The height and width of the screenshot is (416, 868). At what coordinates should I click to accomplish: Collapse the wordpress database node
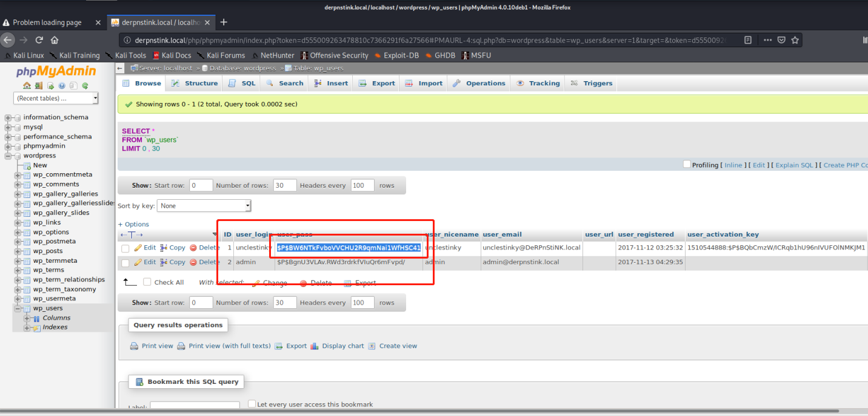(8, 156)
